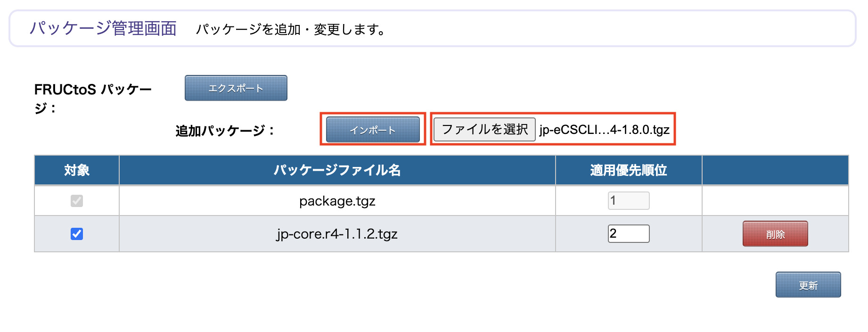Click the 適用優先順位 column header
Viewport: 868px width, 332px height.
tap(628, 170)
